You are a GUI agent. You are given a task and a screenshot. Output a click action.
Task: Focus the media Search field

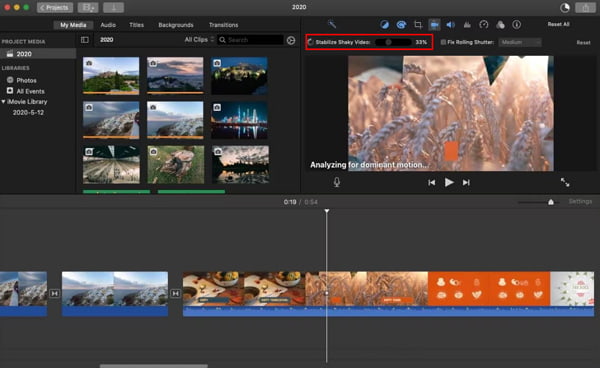tap(251, 40)
